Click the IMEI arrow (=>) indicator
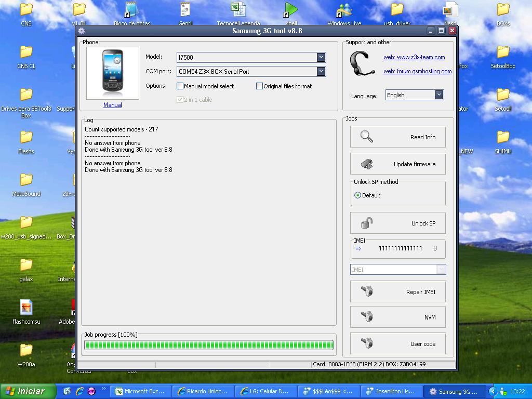The width and height of the screenshot is (532, 399). 358,248
